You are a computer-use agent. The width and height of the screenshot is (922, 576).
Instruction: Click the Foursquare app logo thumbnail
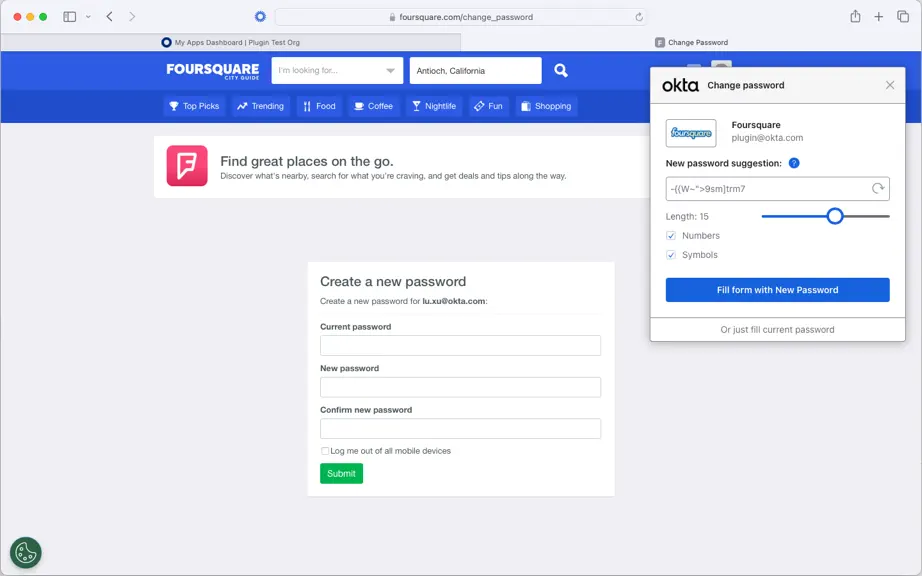pyautogui.click(x=691, y=133)
